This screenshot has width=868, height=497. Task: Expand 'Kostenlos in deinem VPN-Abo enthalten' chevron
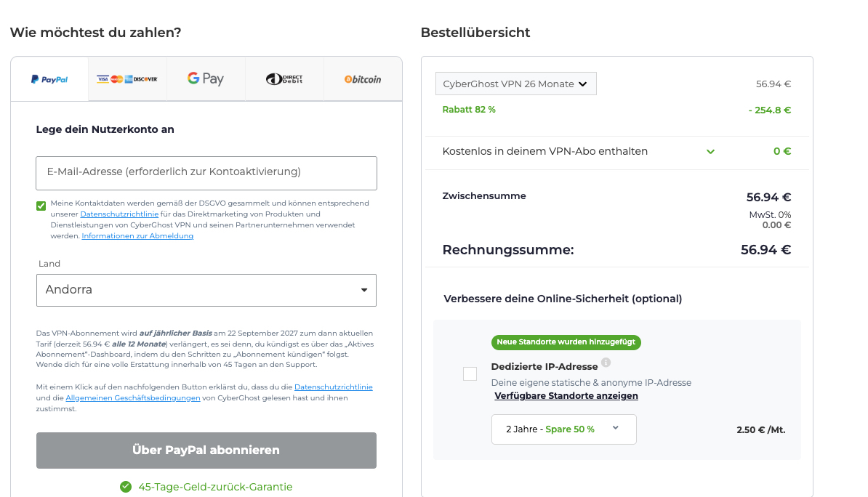tap(710, 152)
